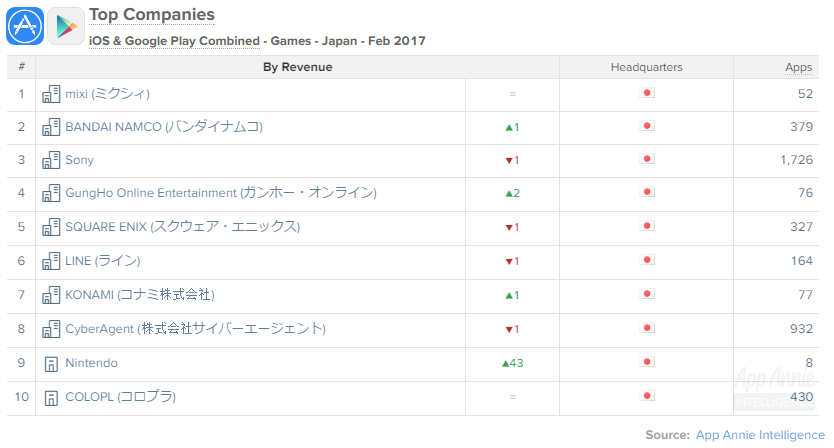Select the SQUARE ENIX company name

point(182,228)
